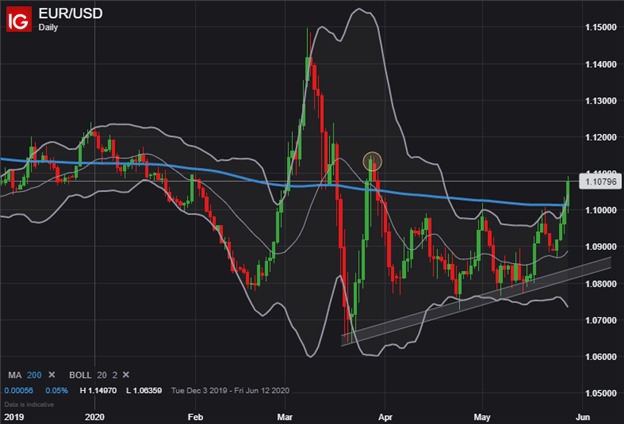This screenshot has width=624, height=424.
Task: Select the percent change 0.05%
Action: coord(57,391)
